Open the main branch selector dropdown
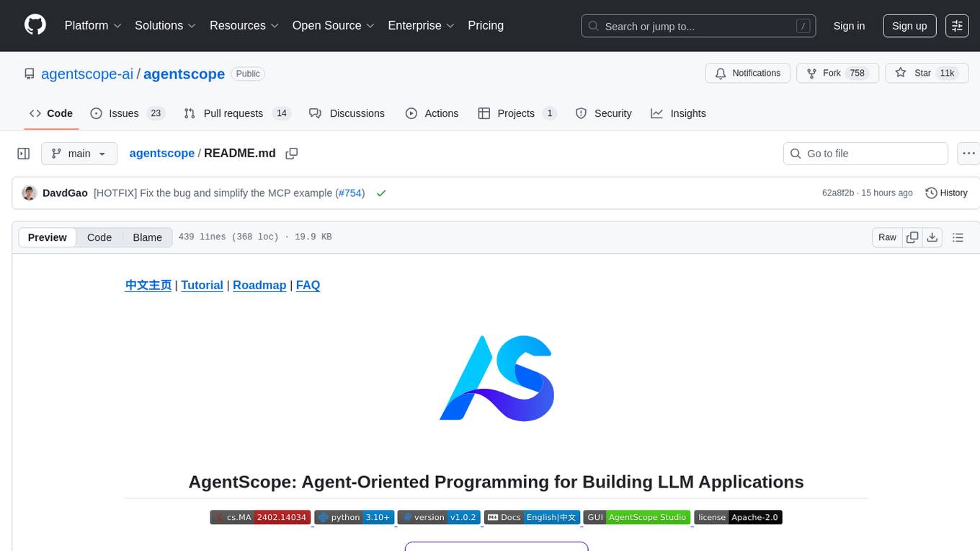 [79, 154]
